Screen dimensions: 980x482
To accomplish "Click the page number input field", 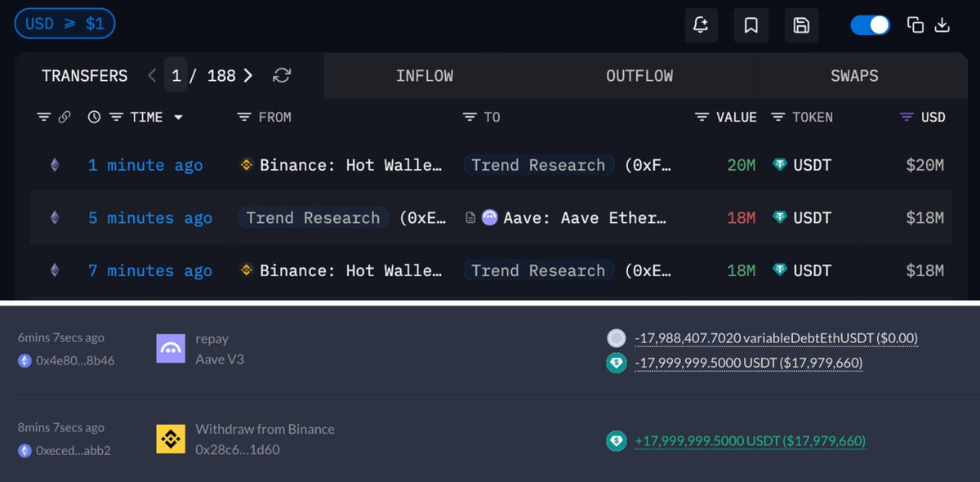I will point(176,76).
